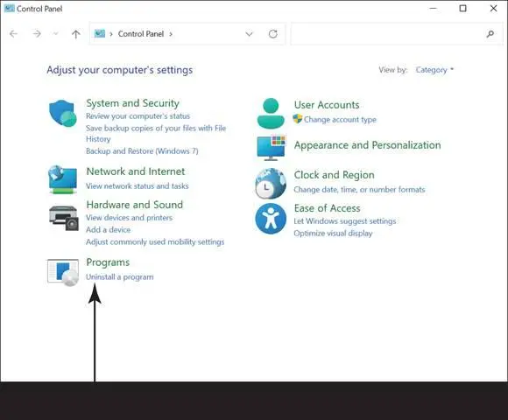This screenshot has height=420, width=508.
Task: Minimize the Control Panel window
Action: coord(434,9)
